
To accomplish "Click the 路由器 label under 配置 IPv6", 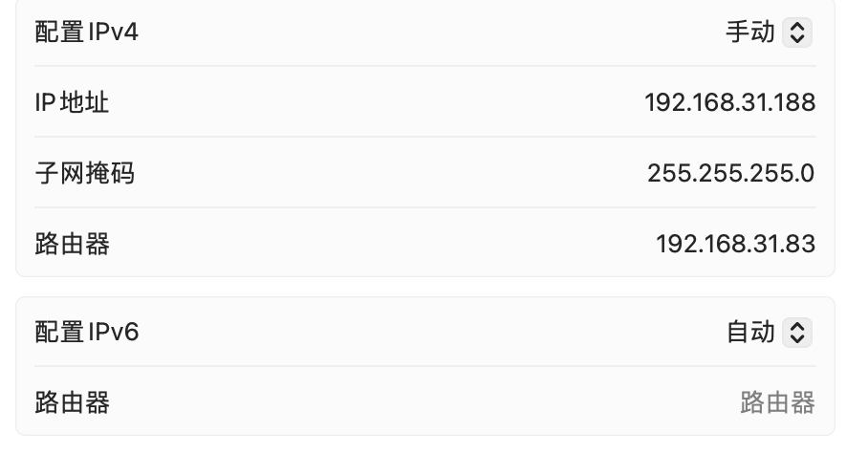I will pos(73,402).
